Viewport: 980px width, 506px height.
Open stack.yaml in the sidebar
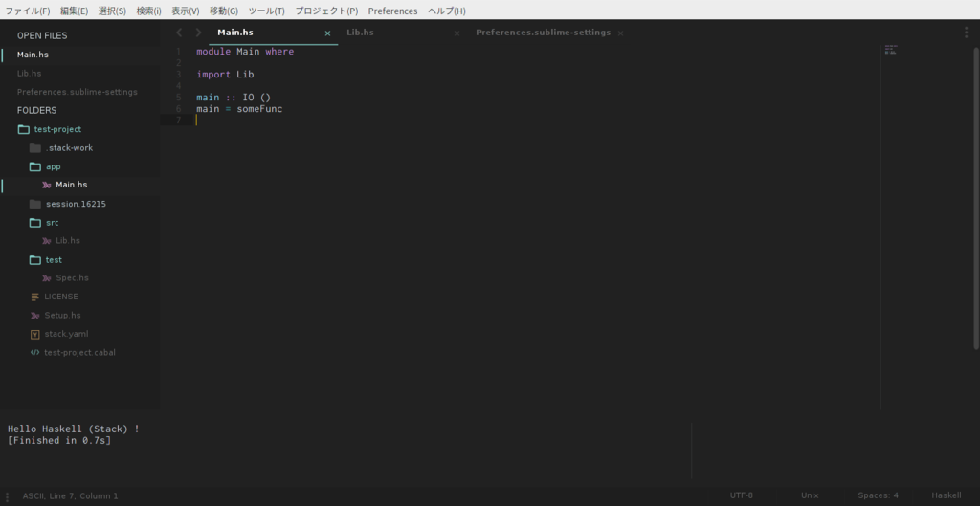click(66, 334)
